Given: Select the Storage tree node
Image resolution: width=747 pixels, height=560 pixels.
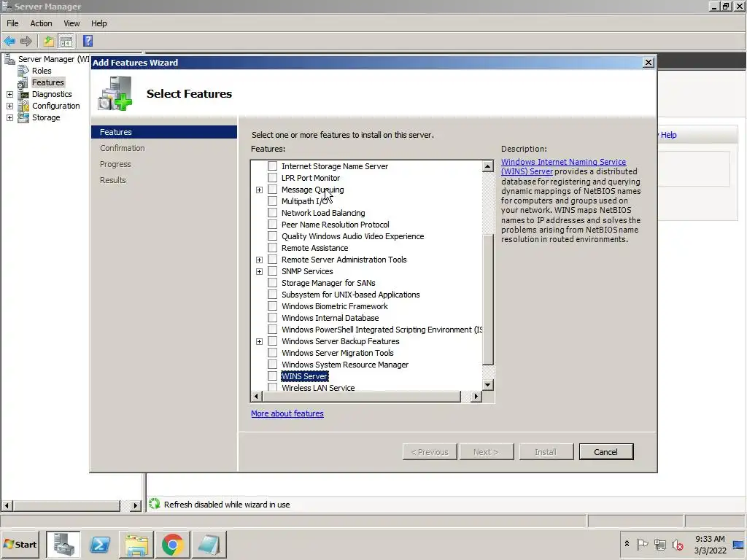Looking at the screenshot, I should [46, 117].
